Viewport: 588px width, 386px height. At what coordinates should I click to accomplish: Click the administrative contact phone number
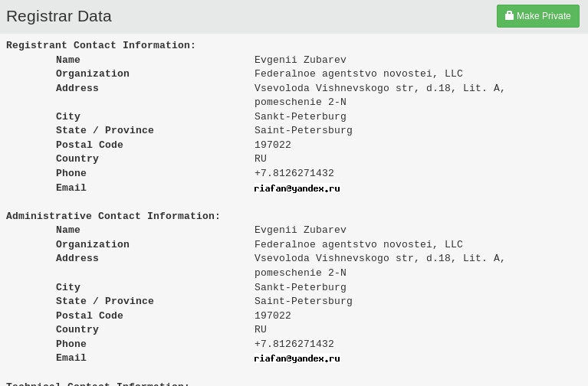click(x=294, y=345)
